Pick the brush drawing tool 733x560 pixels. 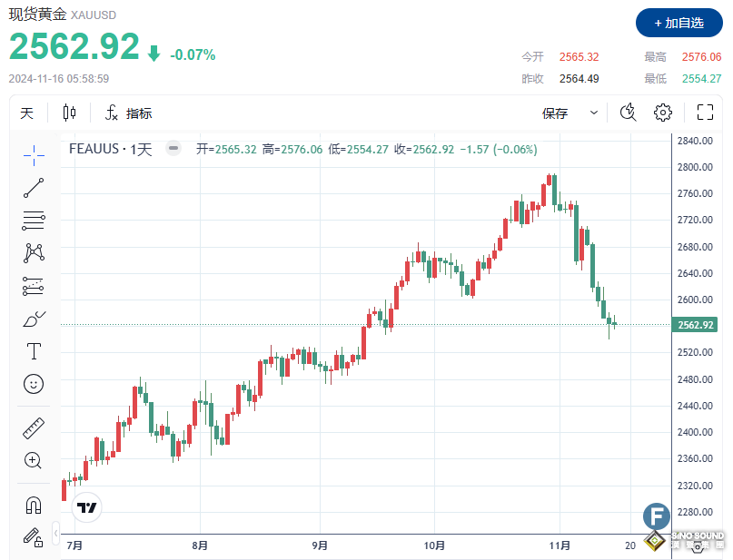34,319
